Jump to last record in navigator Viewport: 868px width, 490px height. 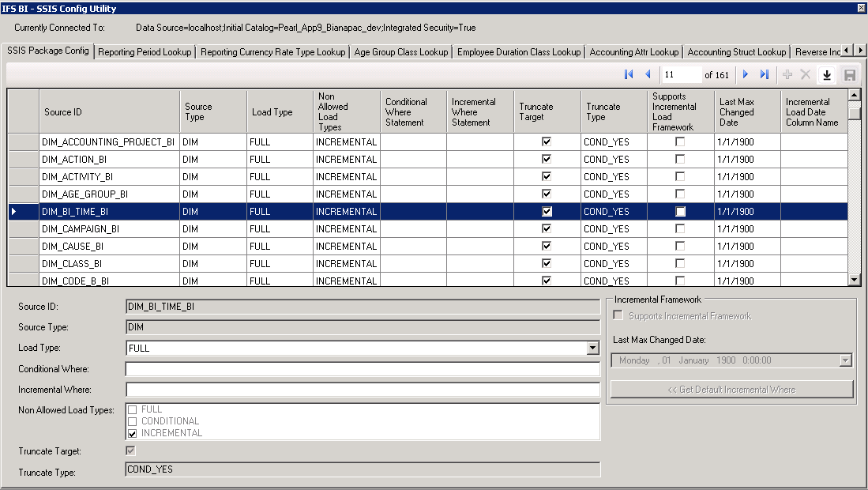tap(765, 74)
